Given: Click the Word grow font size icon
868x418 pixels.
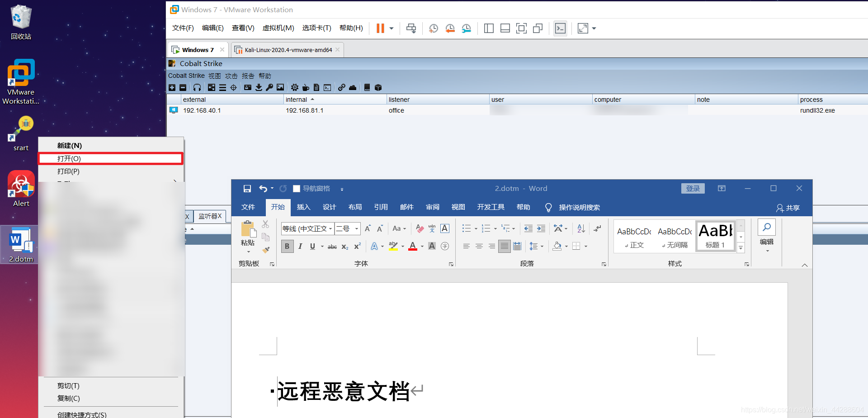Looking at the screenshot, I should [x=368, y=229].
